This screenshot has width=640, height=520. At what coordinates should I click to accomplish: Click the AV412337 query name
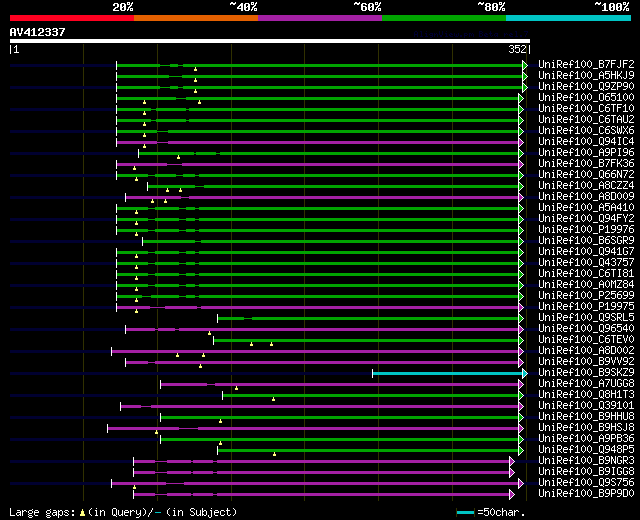pos(37,32)
